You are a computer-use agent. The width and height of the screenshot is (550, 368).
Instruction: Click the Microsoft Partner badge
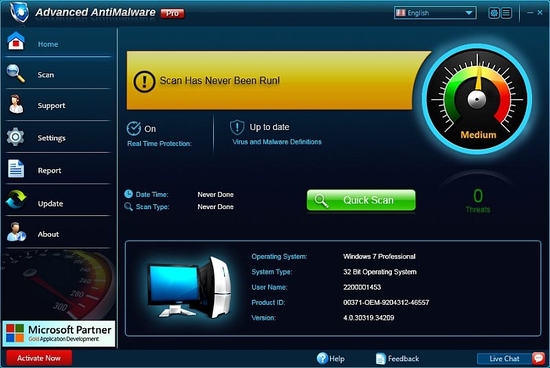click(59, 333)
